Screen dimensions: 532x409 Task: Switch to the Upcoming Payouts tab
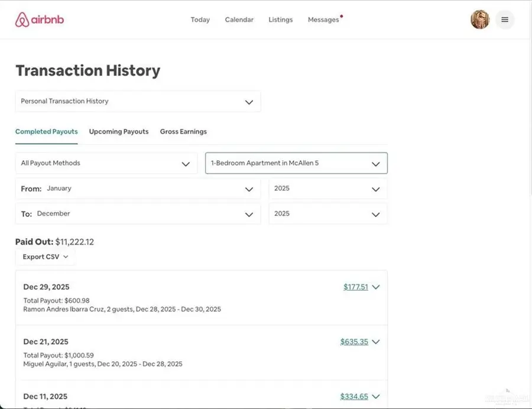119,131
